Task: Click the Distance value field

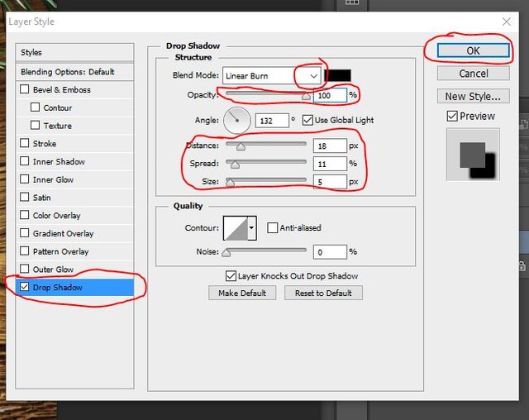Action: pos(330,146)
